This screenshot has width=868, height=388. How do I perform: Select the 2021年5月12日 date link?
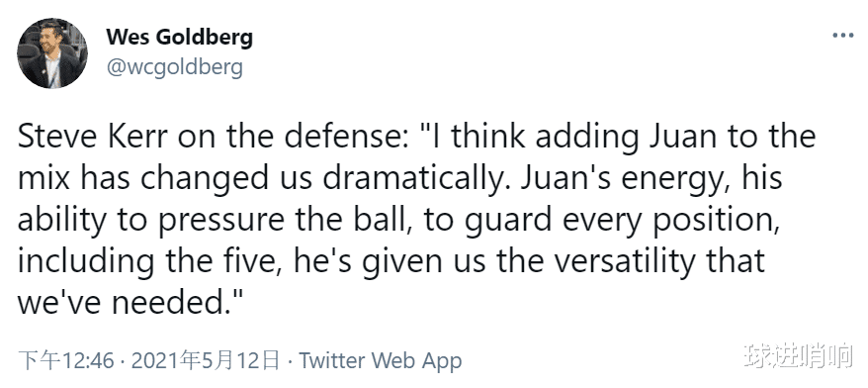pos(206,361)
